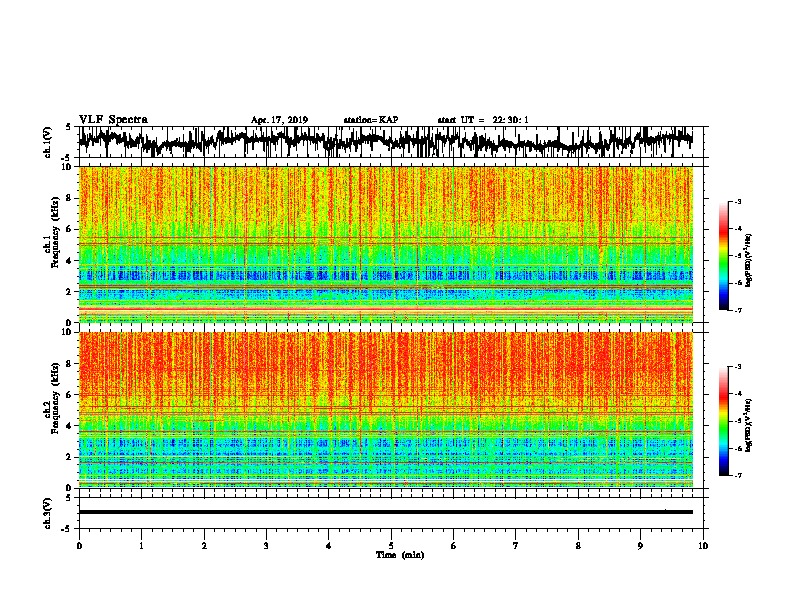Click time axis tick label "5"
Image resolution: width=792 pixels, height=612 pixels.
[391, 546]
